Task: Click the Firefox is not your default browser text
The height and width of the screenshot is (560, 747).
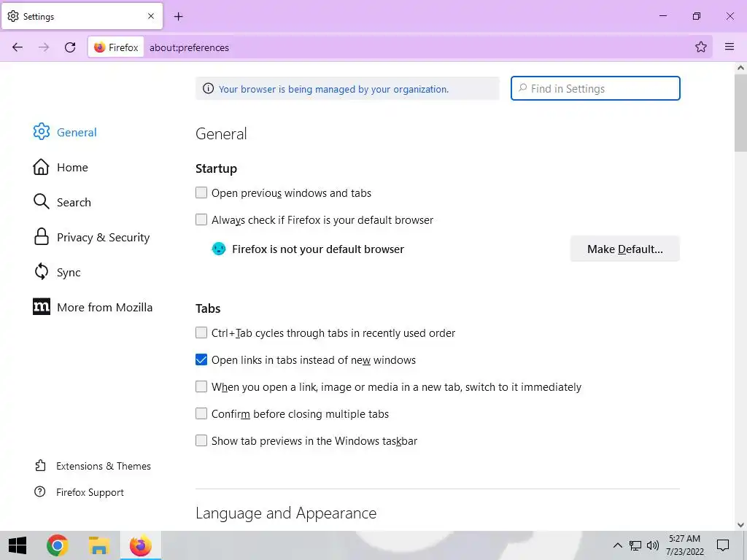Action: 318,249
